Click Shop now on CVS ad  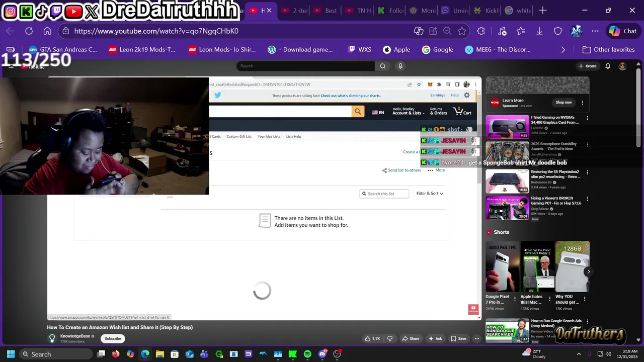tap(563, 103)
